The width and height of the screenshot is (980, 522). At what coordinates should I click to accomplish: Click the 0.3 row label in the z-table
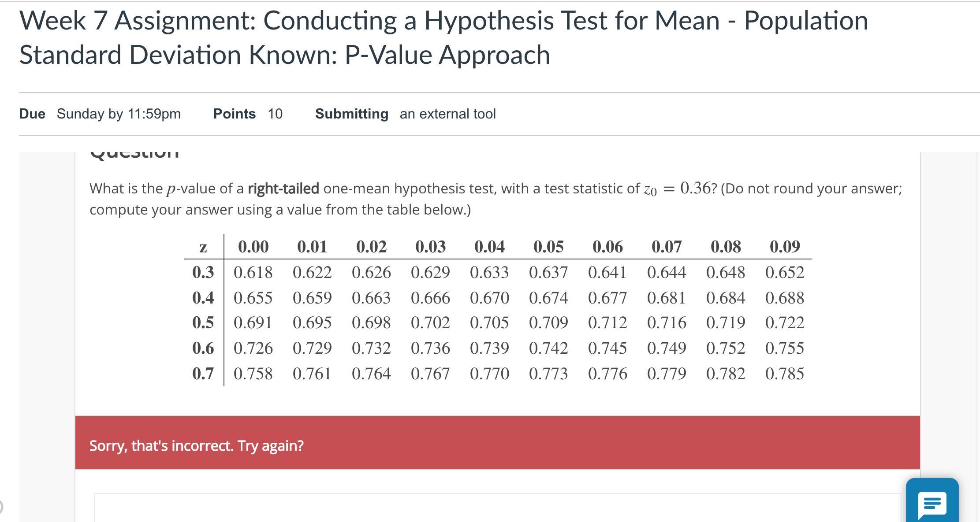point(203,272)
